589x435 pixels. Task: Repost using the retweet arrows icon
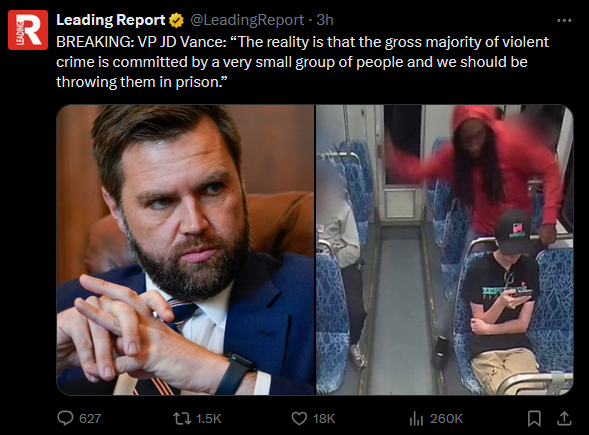coord(182,418)
